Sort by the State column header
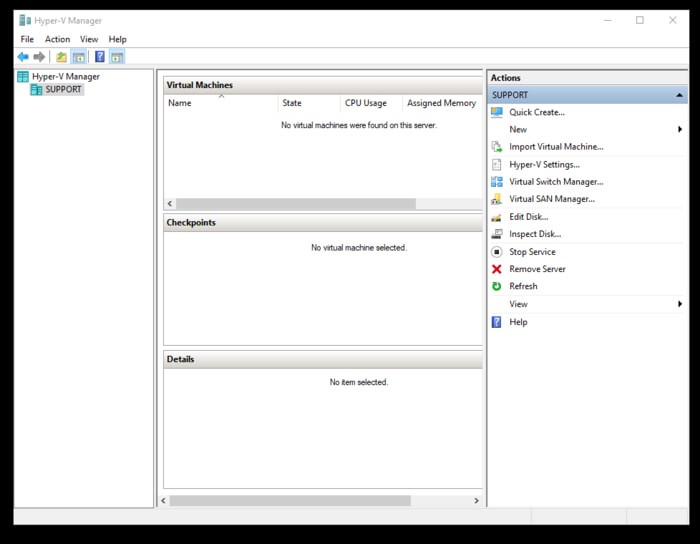The image size is (700, 544). [309, 103]
